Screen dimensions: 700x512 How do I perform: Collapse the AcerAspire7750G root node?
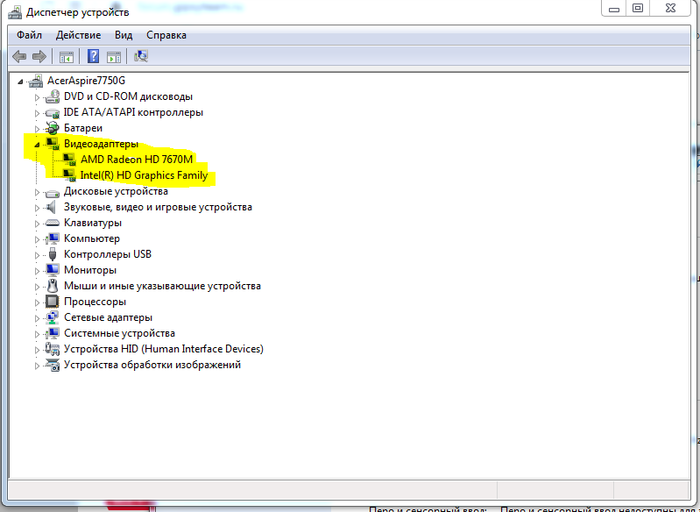(x=21, y=82)
